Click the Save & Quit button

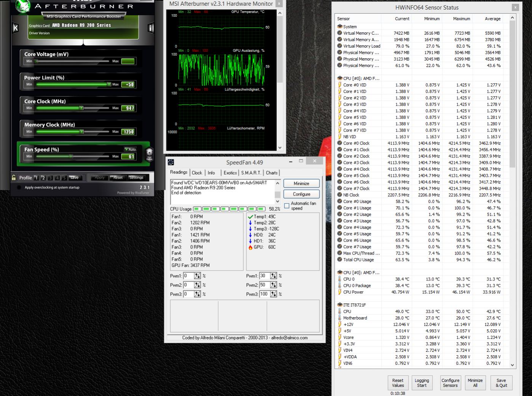click(501, 383)
